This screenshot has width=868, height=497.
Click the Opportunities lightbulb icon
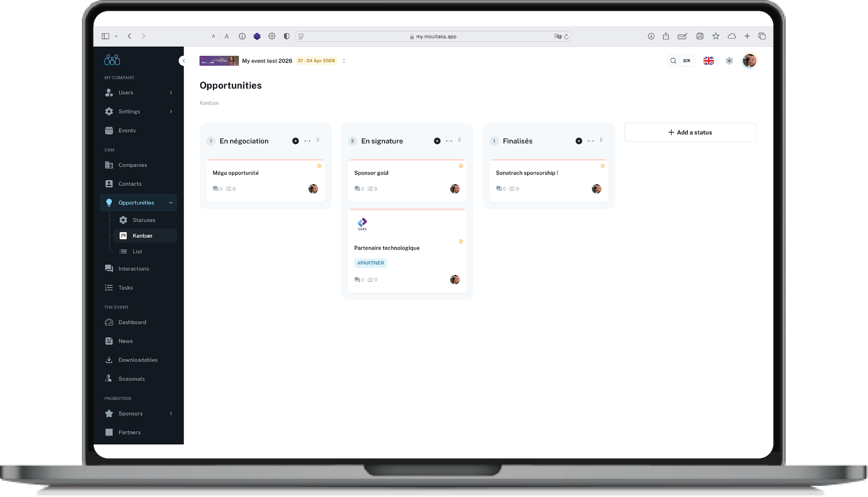pyautogui.click(x=109, y=203)
